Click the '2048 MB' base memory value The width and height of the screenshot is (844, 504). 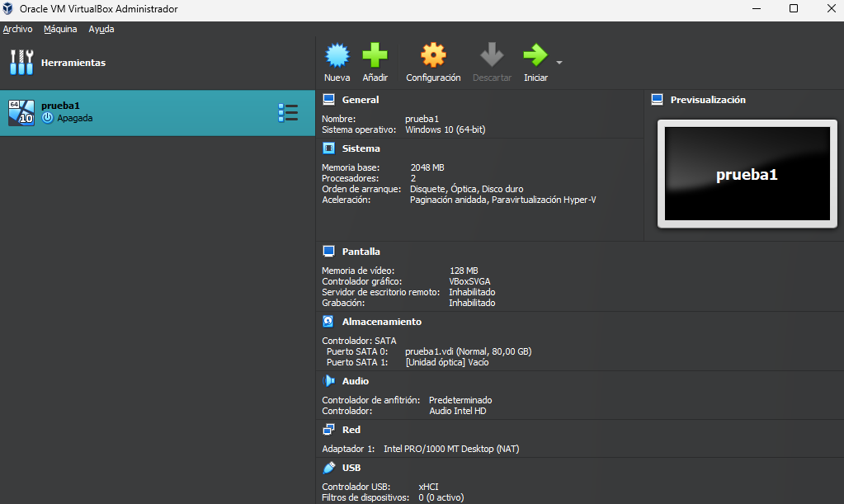click(x=427, y=167)
